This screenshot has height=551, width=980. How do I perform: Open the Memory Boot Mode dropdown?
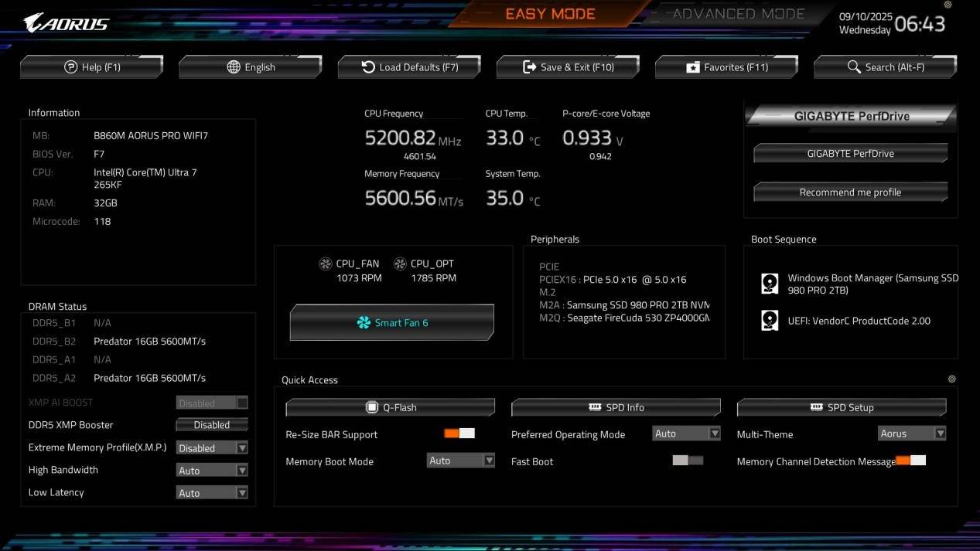pyautogui.click(x=461, y=461)
